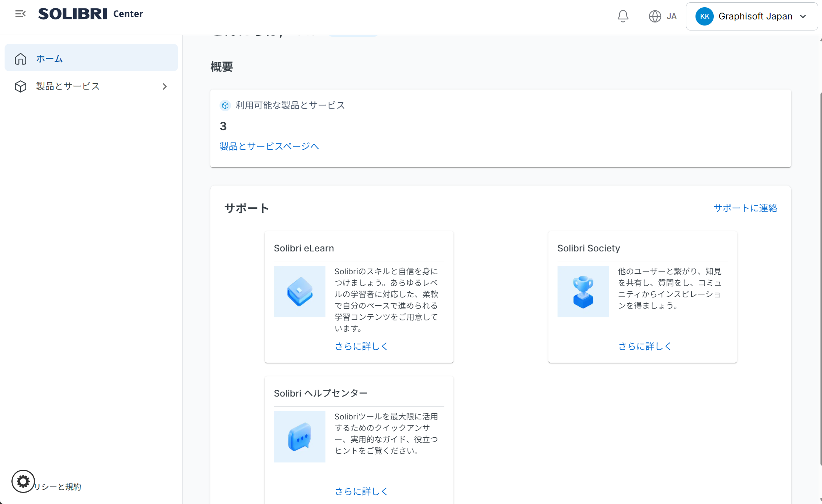Click the サポートに連絡 link
The width and height of the screenshot is (822, 504).
pos(745,208)
